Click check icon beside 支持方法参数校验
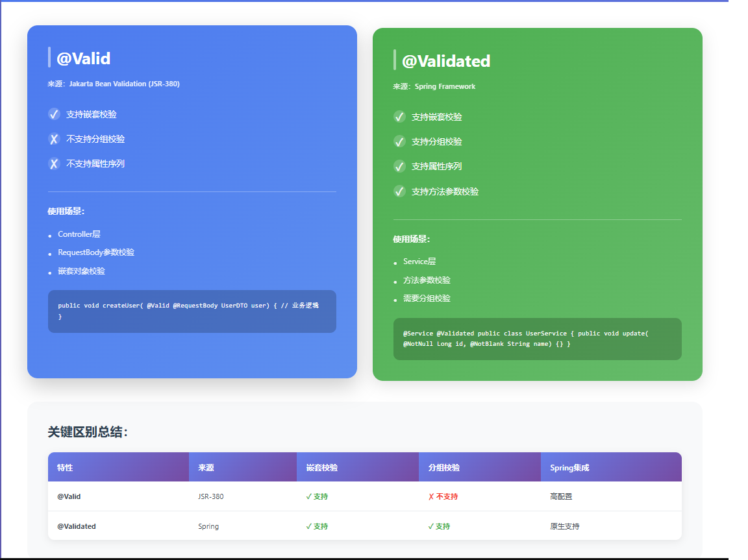 [399, 191]
